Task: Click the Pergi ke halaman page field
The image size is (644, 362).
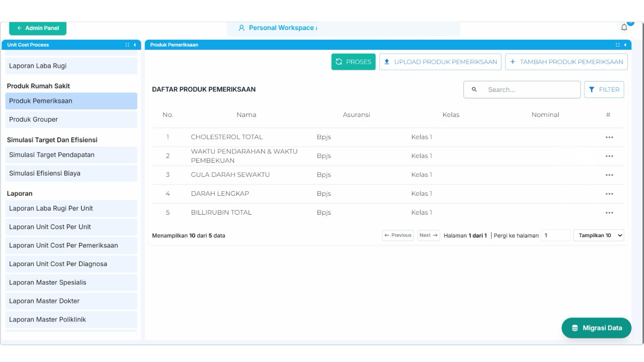Action: click(x=555, y=235)
